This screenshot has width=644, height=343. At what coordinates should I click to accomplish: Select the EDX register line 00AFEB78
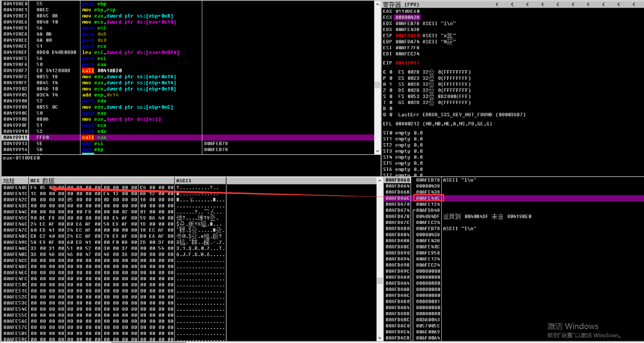(420, 23)
